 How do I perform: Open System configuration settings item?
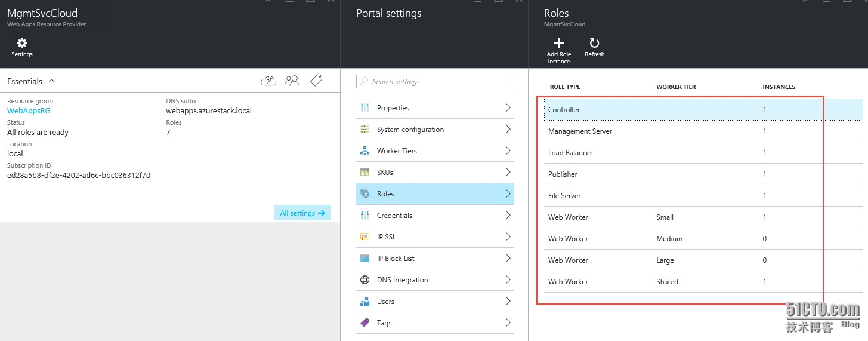pyautogui.click(x=435, y=130)
